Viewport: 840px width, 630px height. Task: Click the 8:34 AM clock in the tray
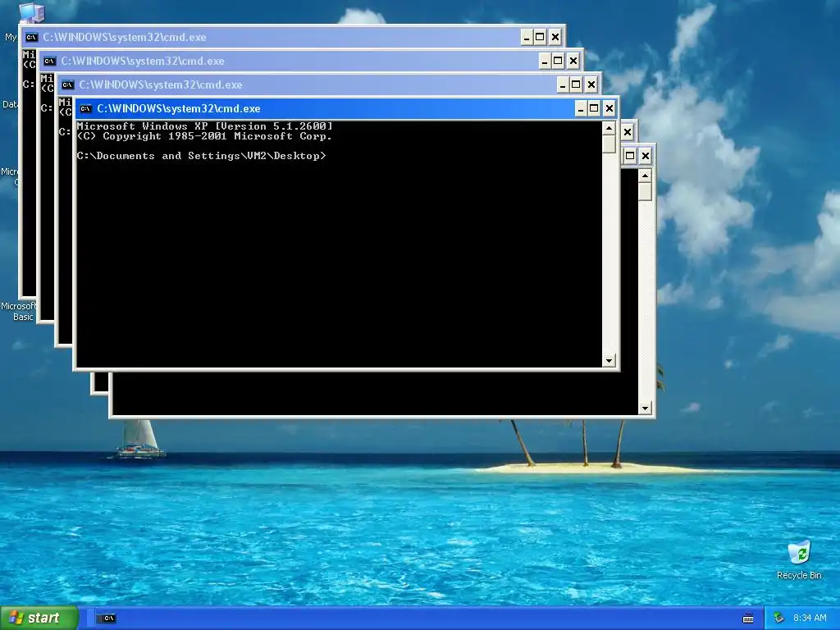[810, 619]
